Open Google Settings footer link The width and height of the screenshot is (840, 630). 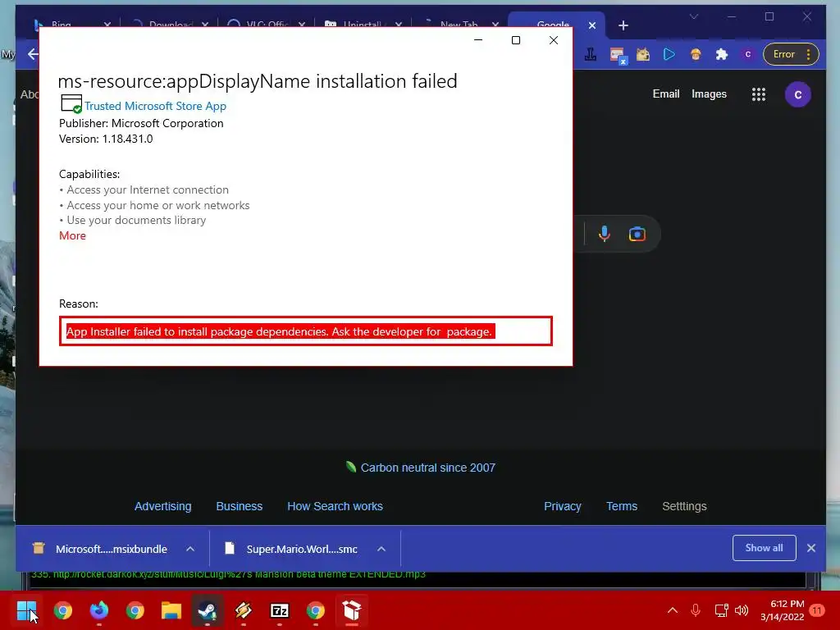[x=684, y=506]
